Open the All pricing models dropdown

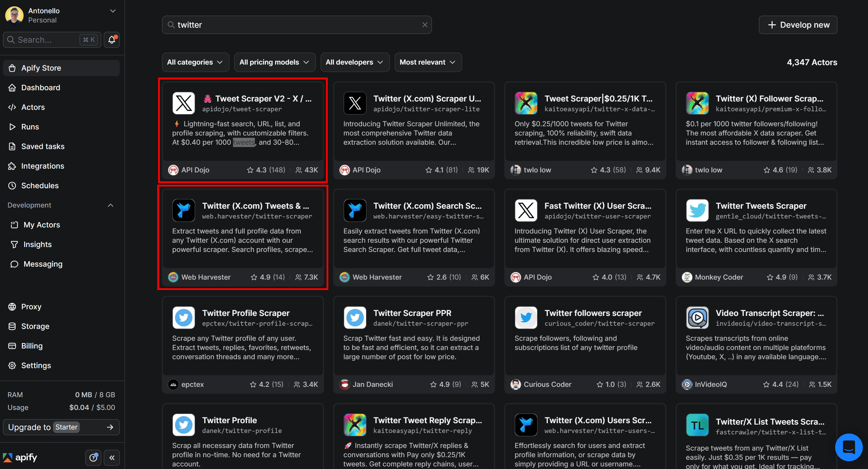pyautogui.click(x=274, y=62)
